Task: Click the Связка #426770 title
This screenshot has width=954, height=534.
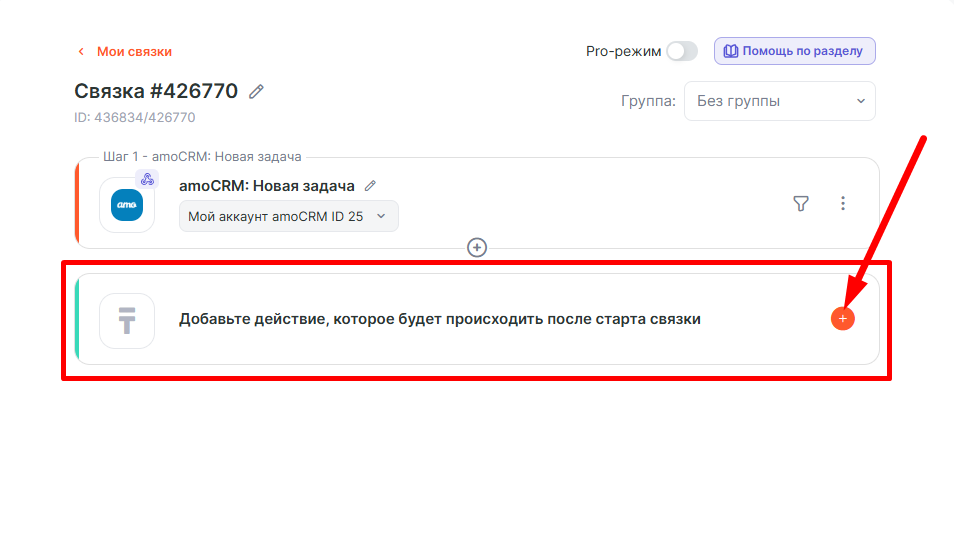Action: click(156, 91)
